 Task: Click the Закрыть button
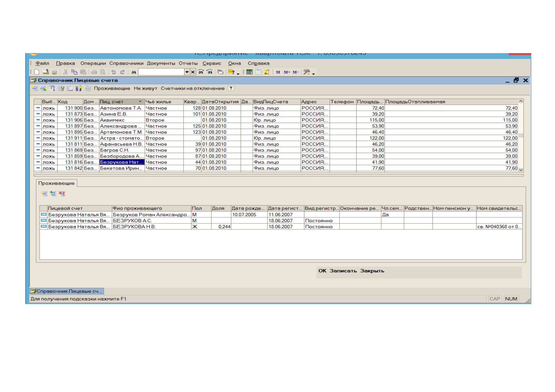click(372, 271)
